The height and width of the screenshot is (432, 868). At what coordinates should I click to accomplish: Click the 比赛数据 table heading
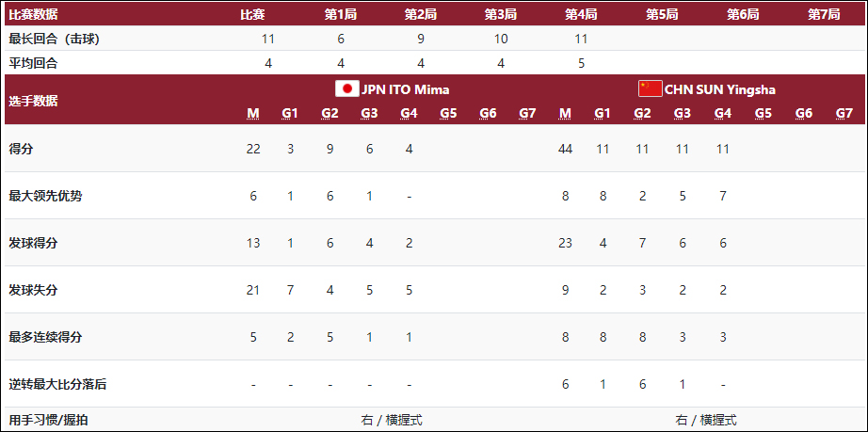tap(32, 14)
